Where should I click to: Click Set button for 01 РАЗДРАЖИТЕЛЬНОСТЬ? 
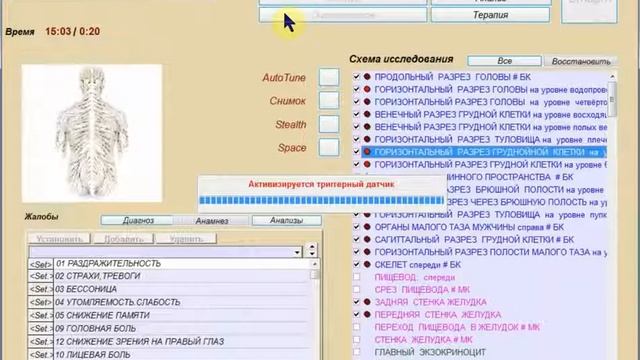[x=40, y=264]
